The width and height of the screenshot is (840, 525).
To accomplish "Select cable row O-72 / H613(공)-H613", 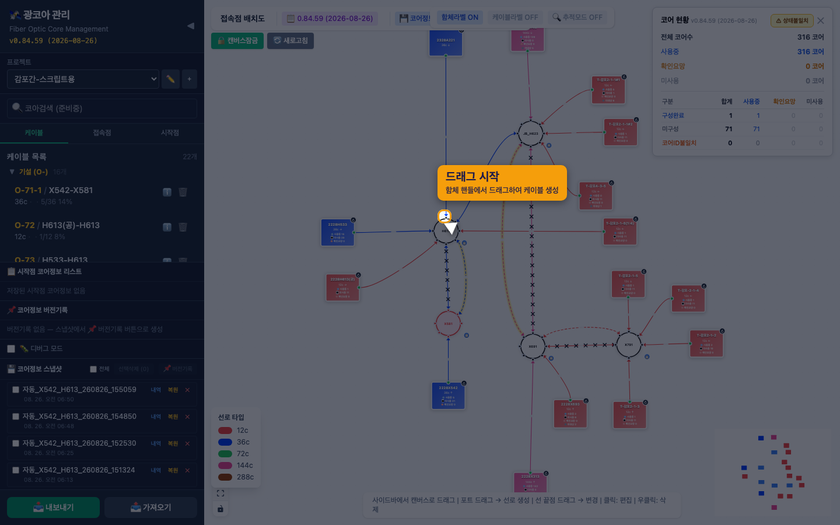I will coord(102,231).
